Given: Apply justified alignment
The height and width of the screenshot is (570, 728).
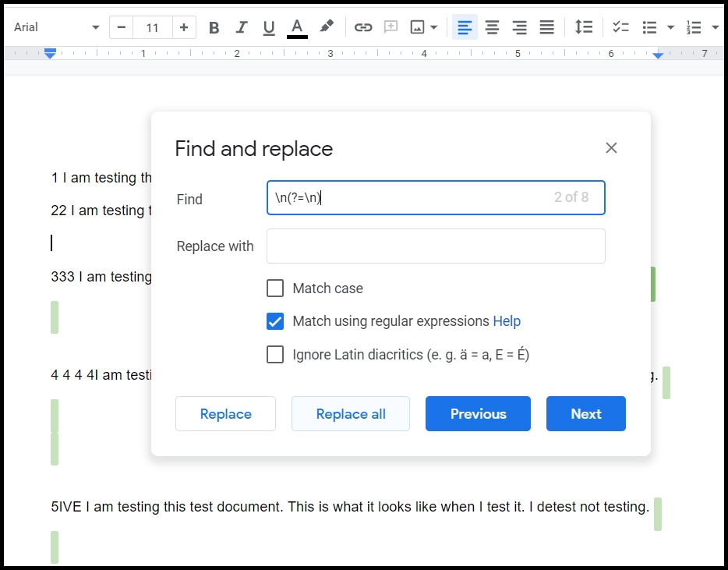Looking at the screenshot, I should pyautogui.click(x=546, y=27).
